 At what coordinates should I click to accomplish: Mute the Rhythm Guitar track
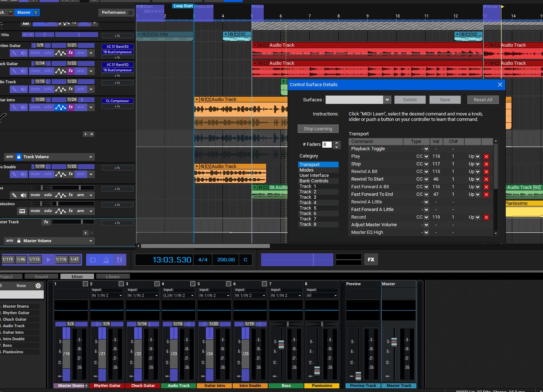(35, 52)
